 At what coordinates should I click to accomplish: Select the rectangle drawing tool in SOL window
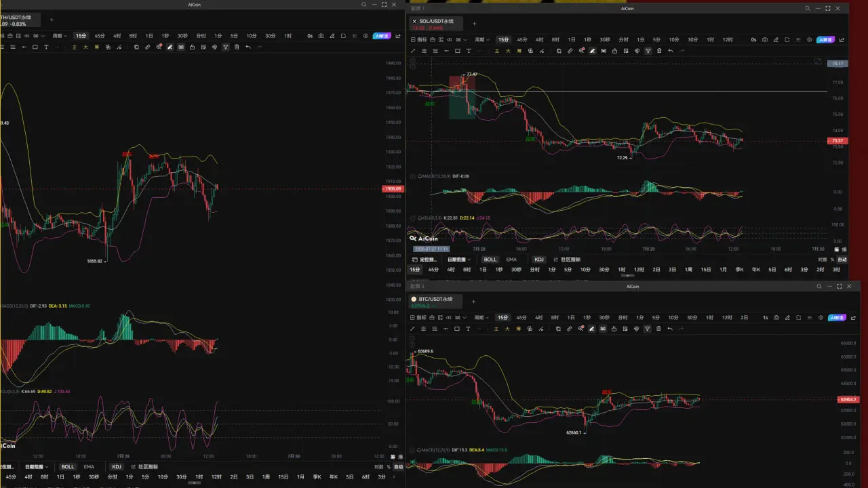pyautogui.click(x=458, y=50)
